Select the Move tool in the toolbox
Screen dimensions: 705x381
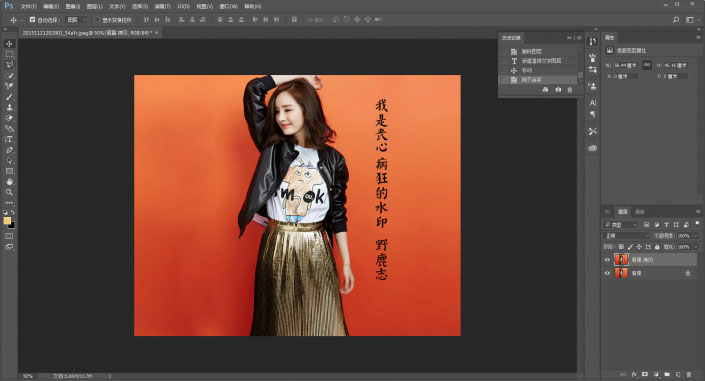pyautogui.click(x=9, y=44)
